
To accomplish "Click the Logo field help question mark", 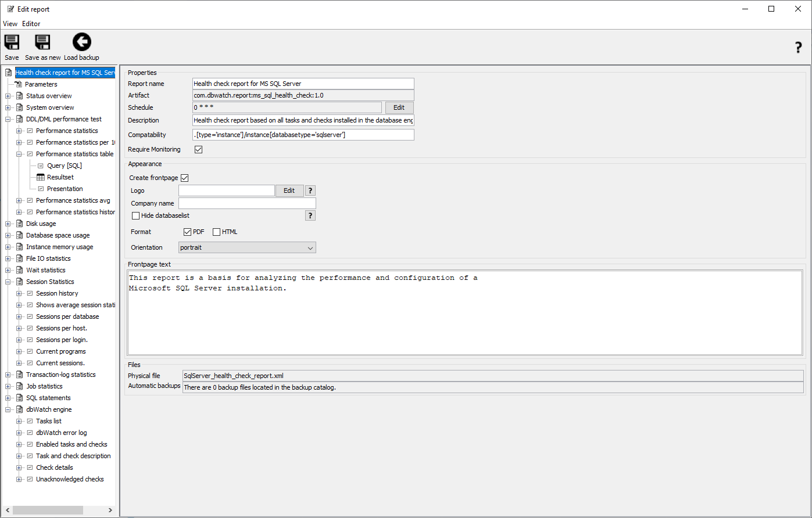I will [x=310, y=190].
